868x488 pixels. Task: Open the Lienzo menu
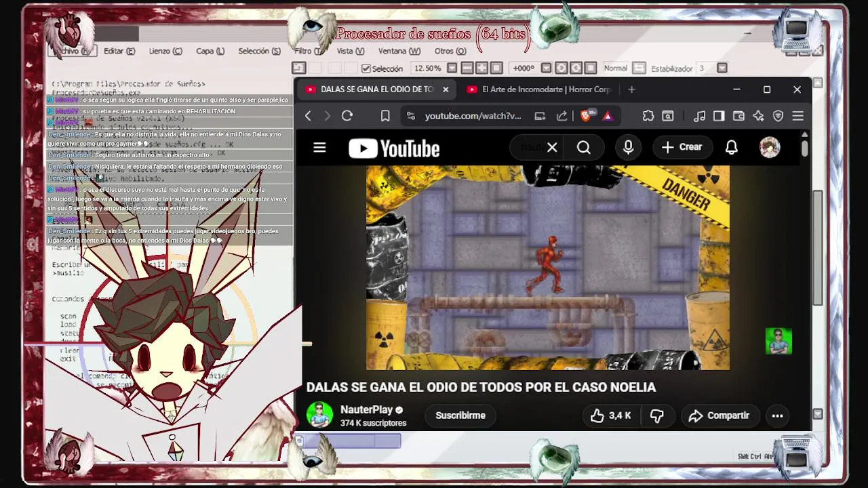(x=165, y=51)
